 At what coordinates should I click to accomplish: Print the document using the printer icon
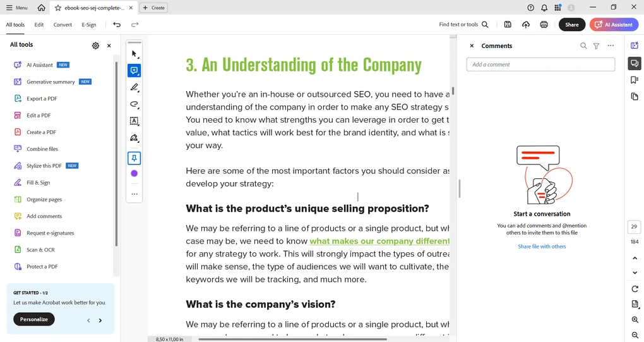[x=544, y=25]
